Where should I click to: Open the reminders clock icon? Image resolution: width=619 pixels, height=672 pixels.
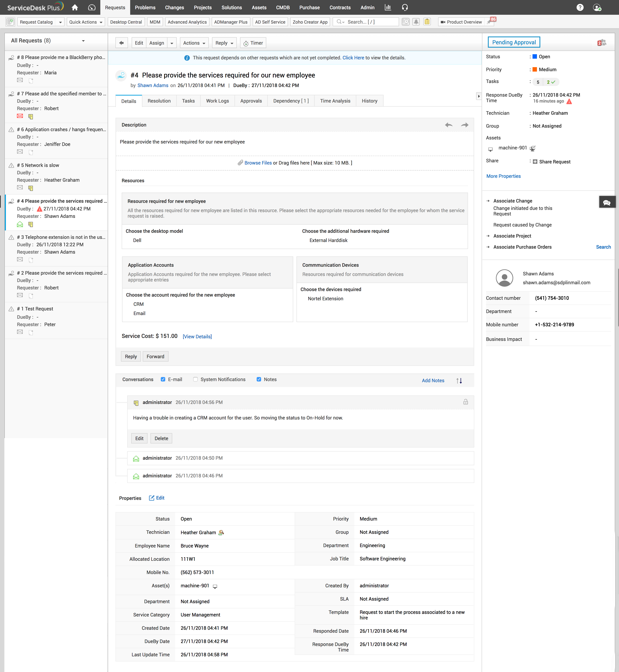405,22
